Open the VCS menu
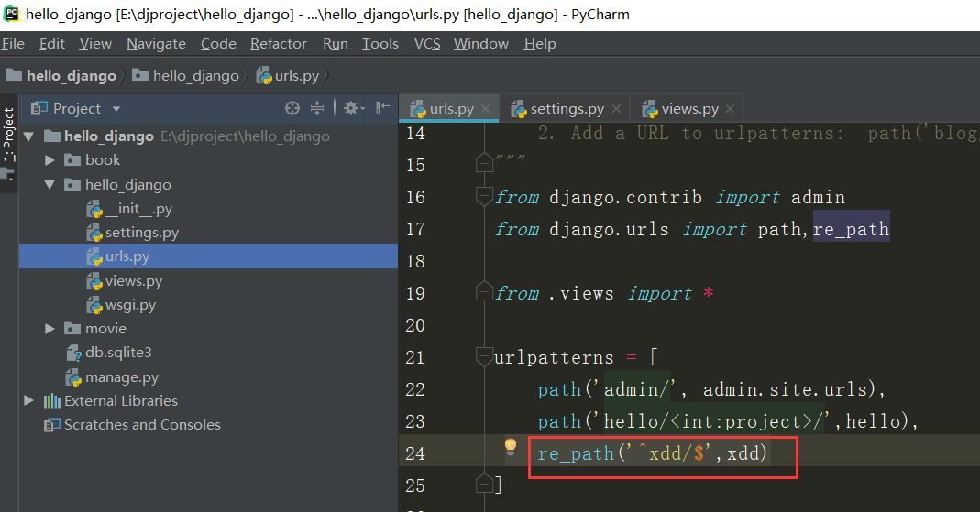 click(427, 44)
